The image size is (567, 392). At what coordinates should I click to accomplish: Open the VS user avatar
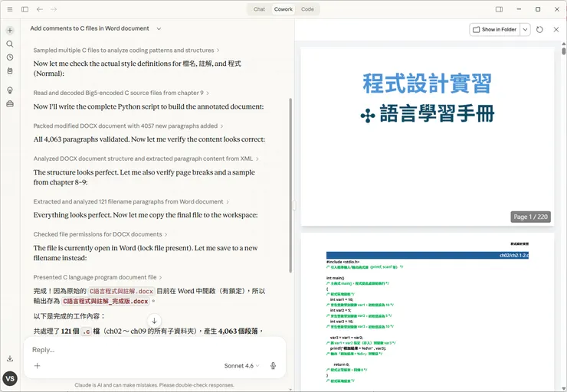(10, 379)
